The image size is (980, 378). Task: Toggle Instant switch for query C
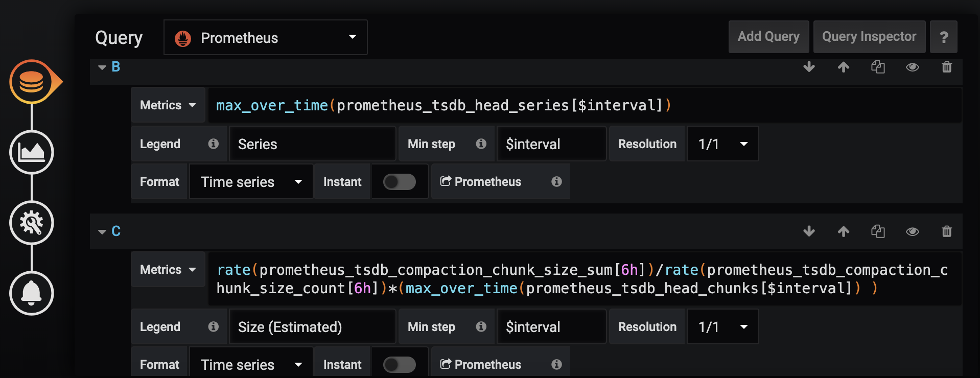[x=400, y=364]
